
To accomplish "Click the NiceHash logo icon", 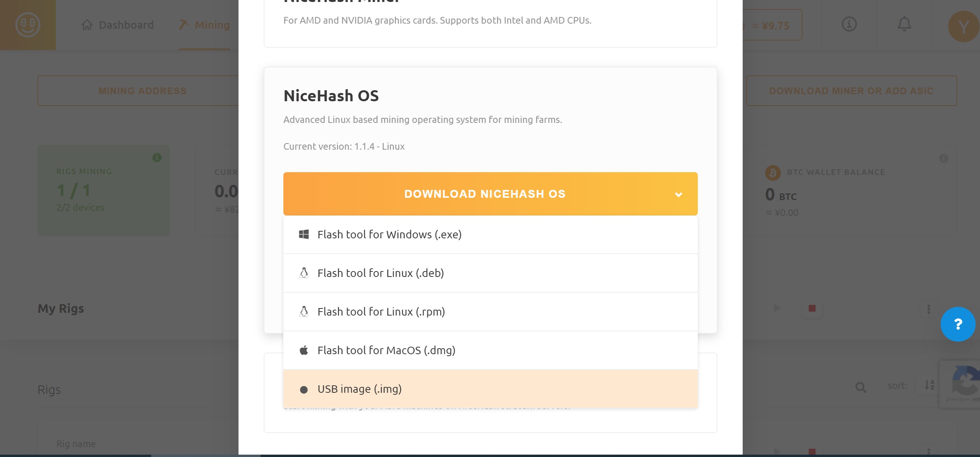I will tap(28, 24).
